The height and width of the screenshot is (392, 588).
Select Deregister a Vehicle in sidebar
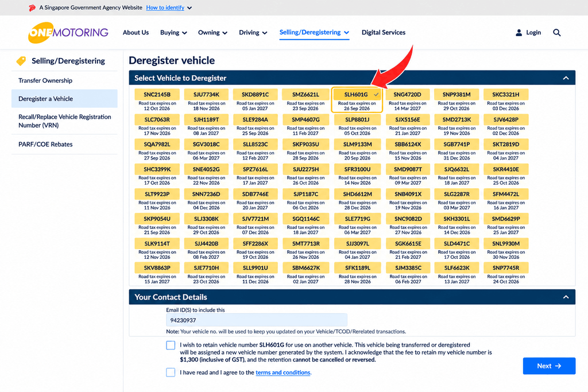coord(64,99)
